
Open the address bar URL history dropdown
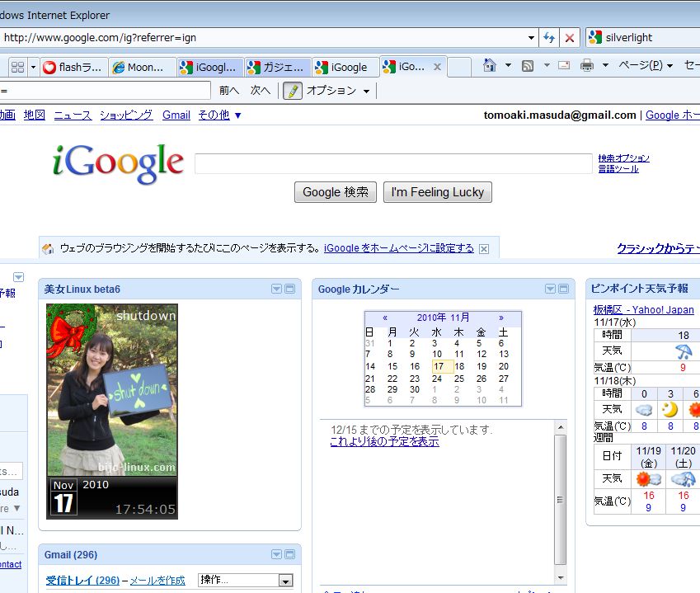click(x=532, y=38)
